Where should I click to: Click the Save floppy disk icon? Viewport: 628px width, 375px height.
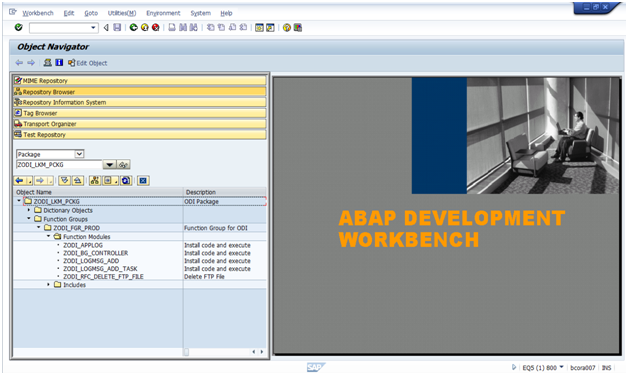[117, 27]
